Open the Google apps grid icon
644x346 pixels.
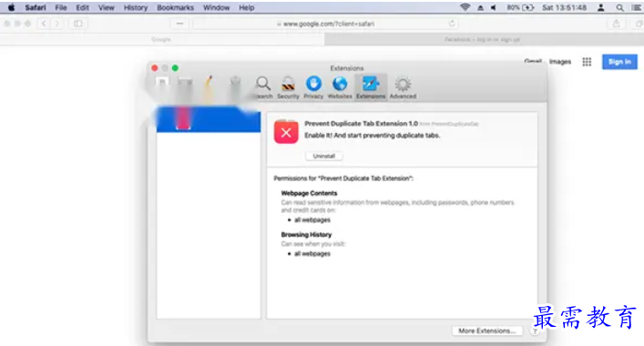pyautogui.click(x=587, y=62)
